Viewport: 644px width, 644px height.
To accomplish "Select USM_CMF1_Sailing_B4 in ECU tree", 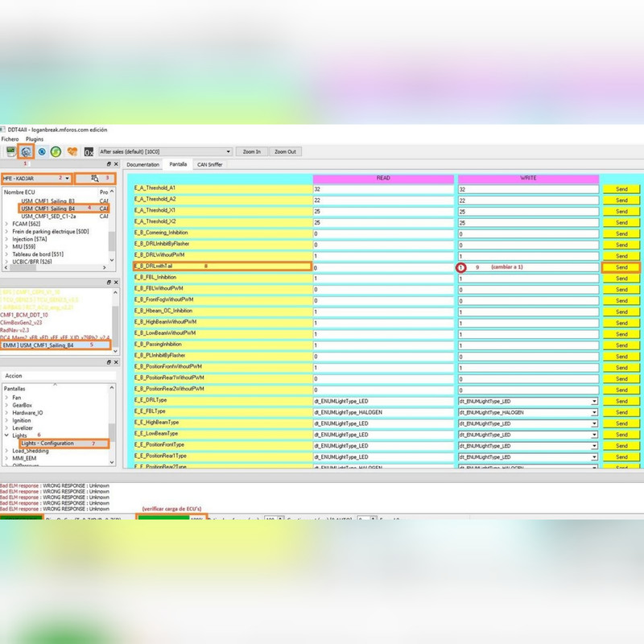I will [48, 208].
